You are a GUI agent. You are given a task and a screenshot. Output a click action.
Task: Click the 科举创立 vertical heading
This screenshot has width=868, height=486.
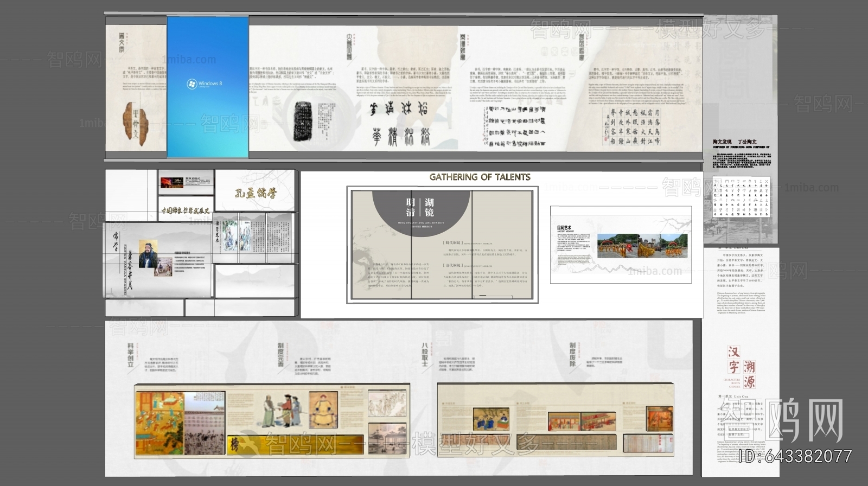click(131, 355)
